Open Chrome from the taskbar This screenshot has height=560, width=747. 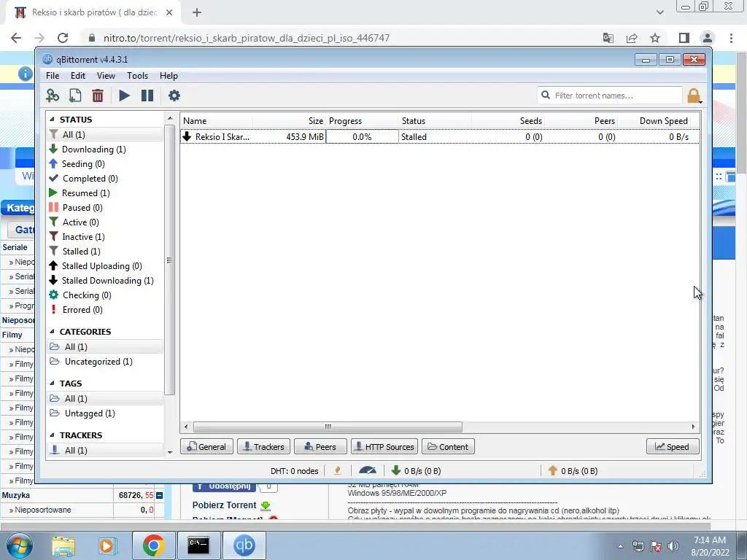pyautogui.click(x=153, y=545)
